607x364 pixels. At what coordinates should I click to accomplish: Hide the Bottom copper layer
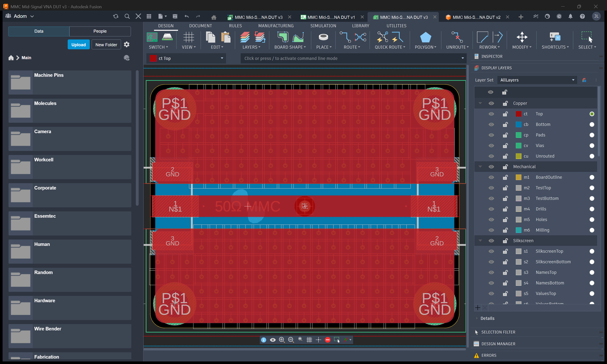click(491, 125)
